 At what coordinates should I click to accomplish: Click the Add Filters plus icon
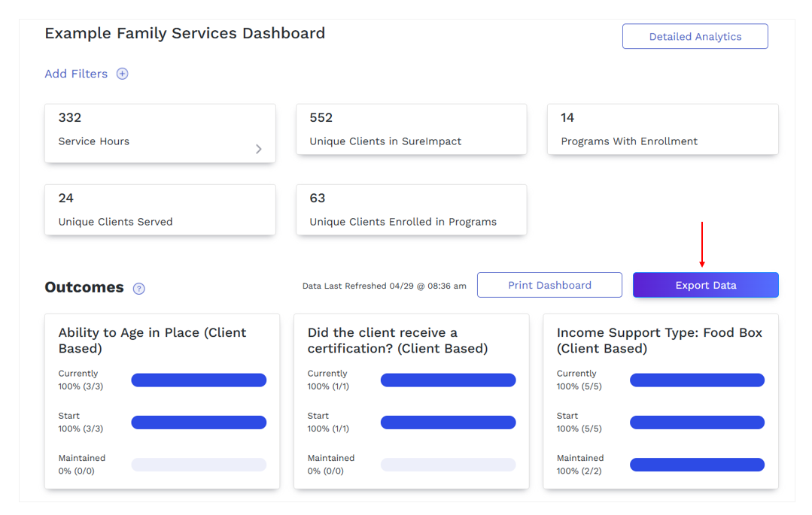click(122, 74)
